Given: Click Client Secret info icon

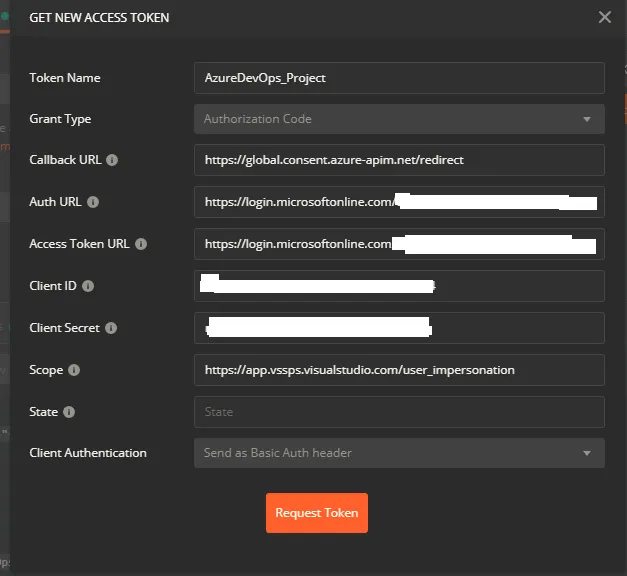Looking at the screenshot, I should [x=111, y=328].
